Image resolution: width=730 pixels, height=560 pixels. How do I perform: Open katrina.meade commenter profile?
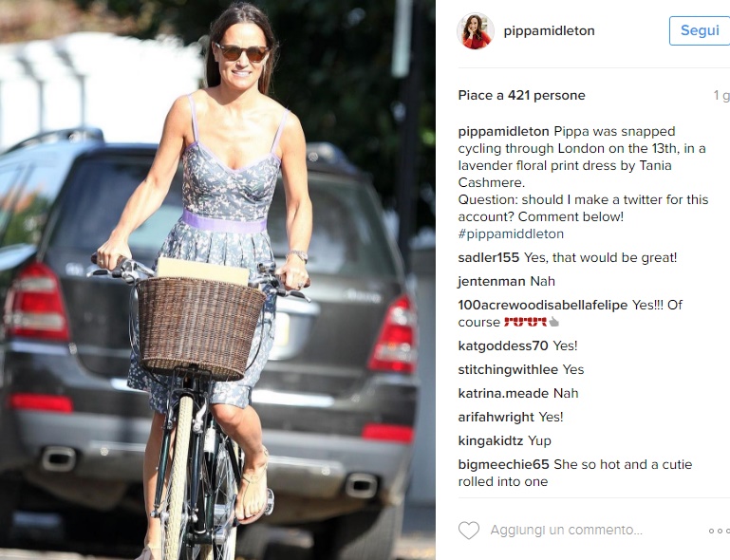click(503, 393)
